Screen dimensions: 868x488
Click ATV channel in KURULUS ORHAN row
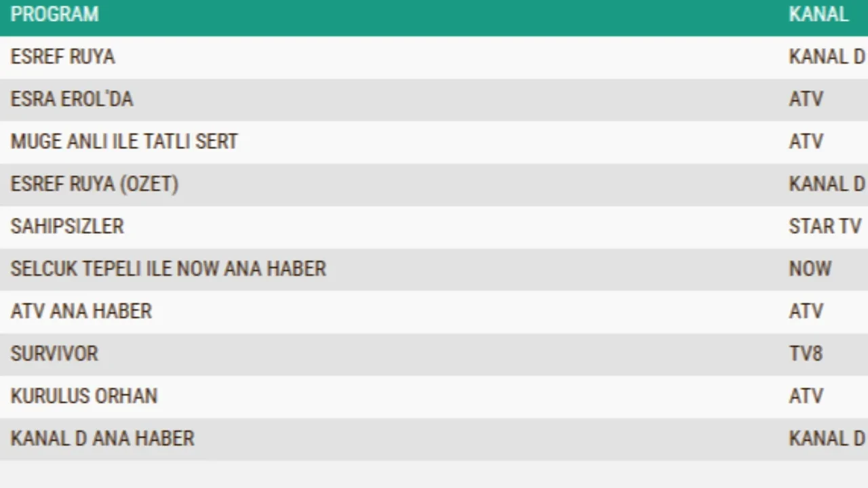[806, 396]
